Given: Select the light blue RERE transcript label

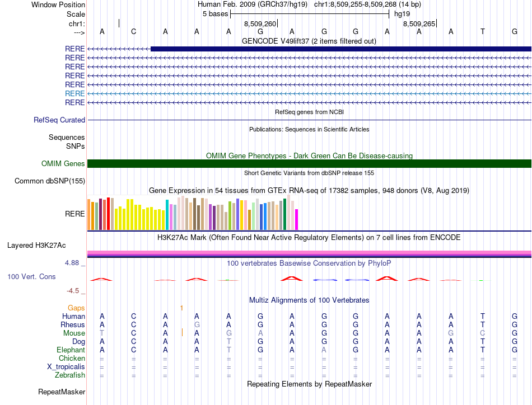Looking at the screenshot, I should [74, 93].
